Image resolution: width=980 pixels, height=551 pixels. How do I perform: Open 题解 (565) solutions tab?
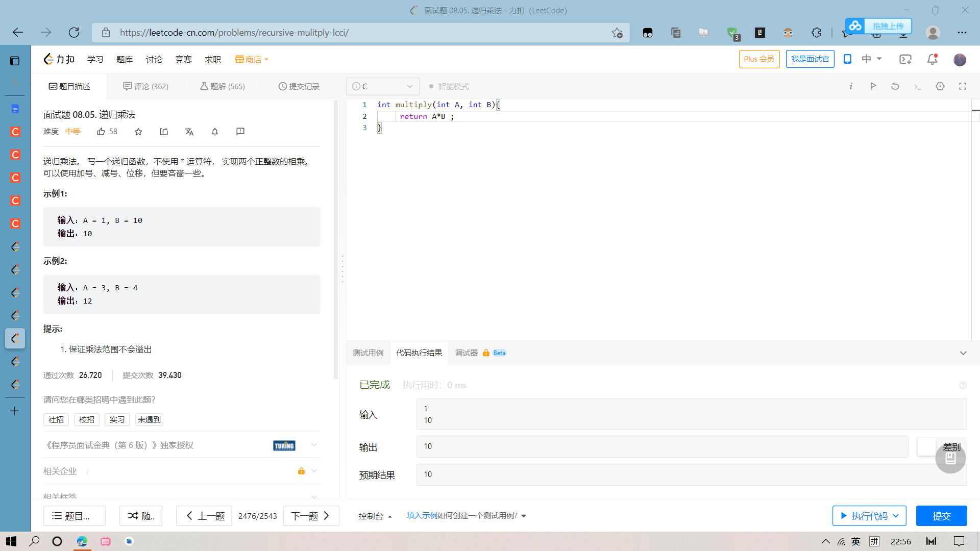(223, 86)
